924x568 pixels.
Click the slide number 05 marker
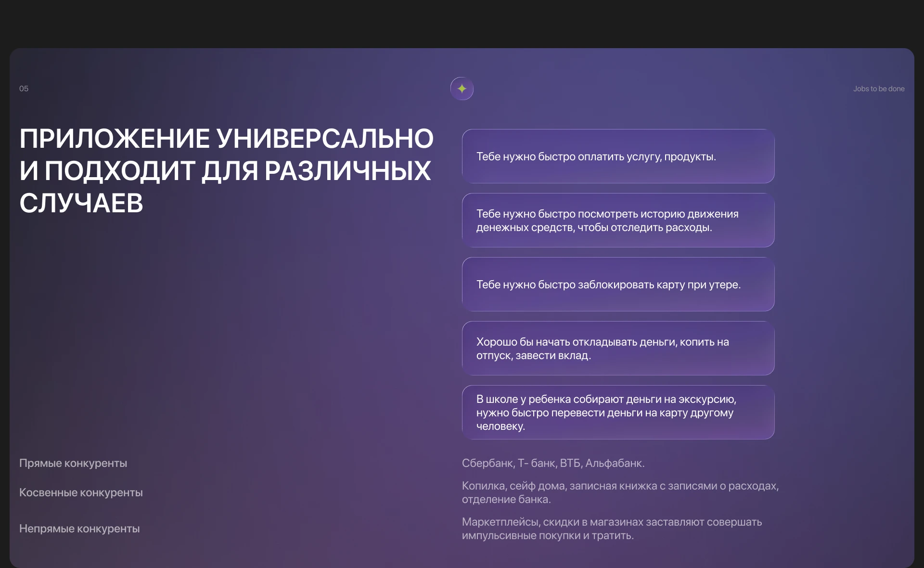24,89
